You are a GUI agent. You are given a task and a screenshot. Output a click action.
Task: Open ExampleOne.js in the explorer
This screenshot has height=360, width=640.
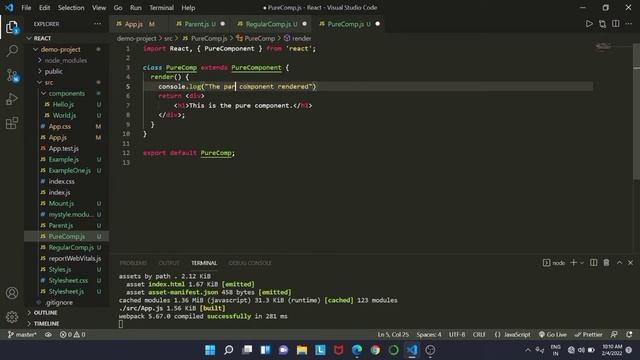(x=67, y=170)
